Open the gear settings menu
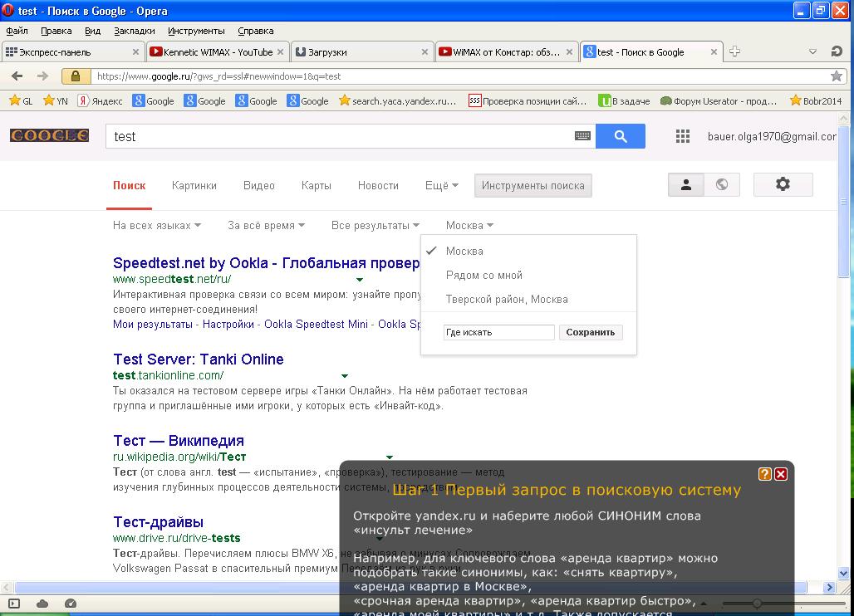The width and height of the screenshot is (854, 616). tap(783, 184)
